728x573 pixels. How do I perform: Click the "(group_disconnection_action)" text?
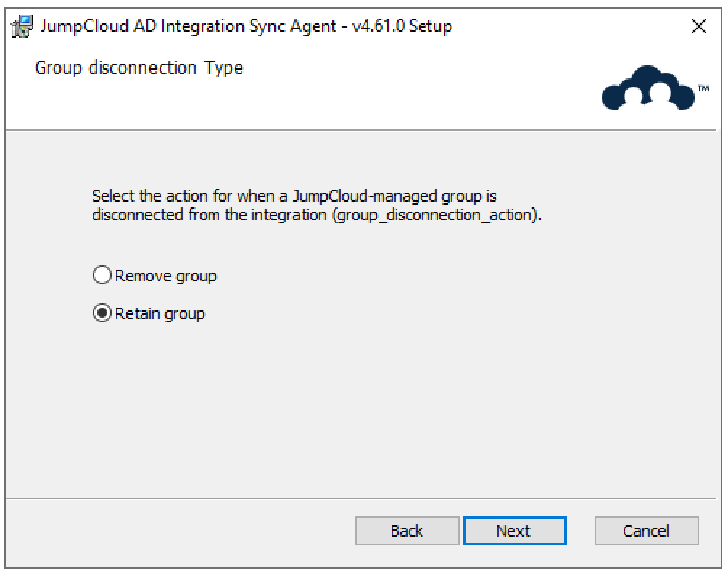437,216
